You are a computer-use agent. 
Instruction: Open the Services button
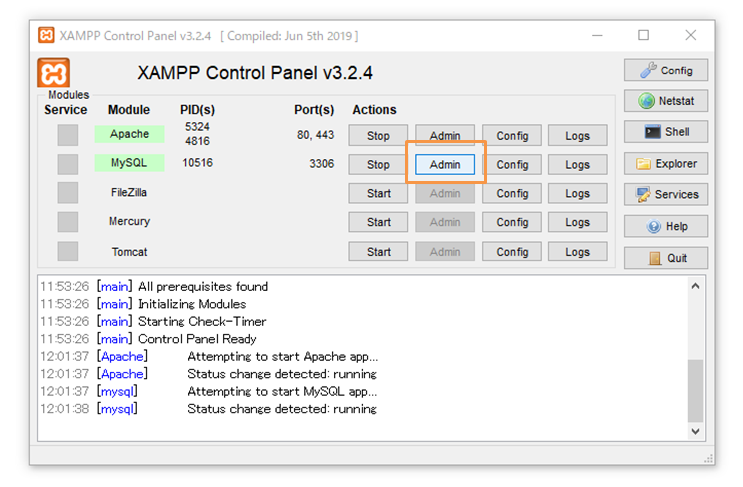pyautogui.click(x=666, y=194)
